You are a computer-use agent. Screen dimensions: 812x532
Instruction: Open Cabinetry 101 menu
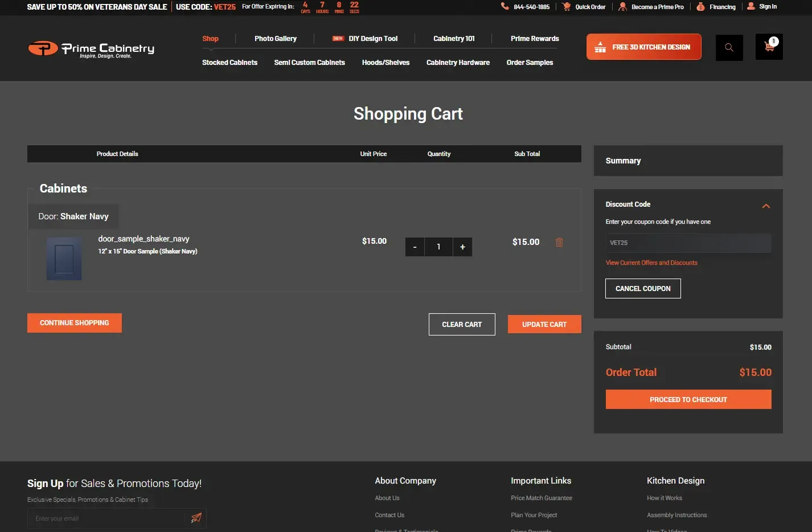coord(454,39)
